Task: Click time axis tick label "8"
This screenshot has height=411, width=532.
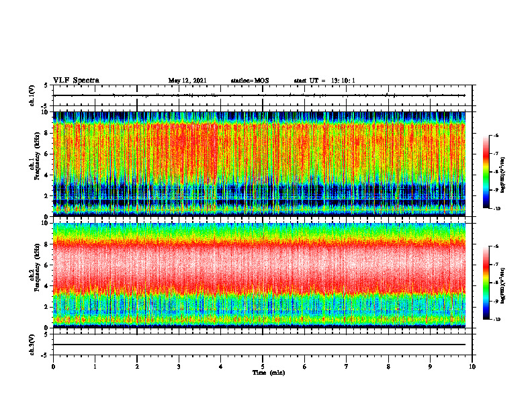Action: (388, 367)
